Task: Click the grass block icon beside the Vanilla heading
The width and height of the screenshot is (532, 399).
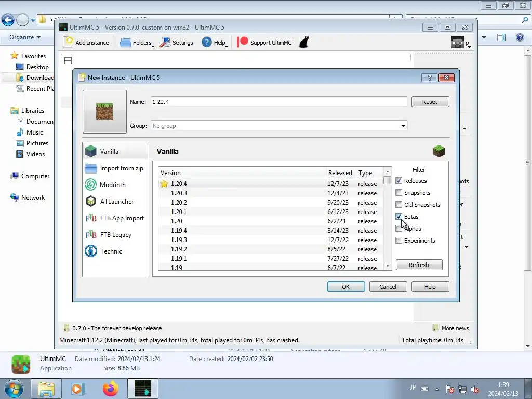Action: [x=438, y=151]
